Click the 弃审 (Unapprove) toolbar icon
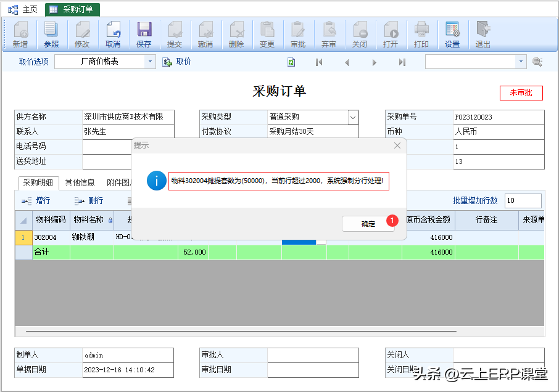 click(x=329, y=35)
